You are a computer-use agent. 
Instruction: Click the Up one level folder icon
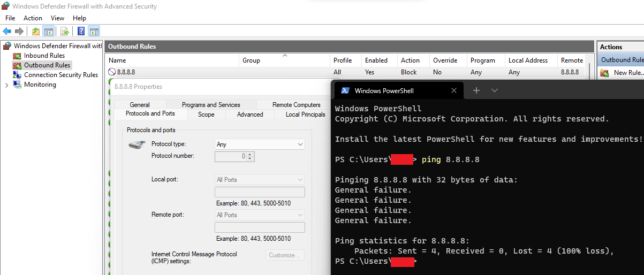[36, 31]
